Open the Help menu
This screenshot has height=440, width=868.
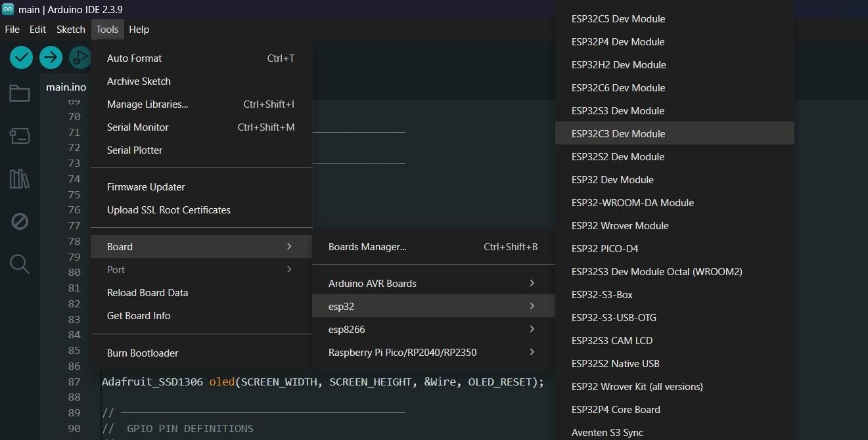point(139,30)
